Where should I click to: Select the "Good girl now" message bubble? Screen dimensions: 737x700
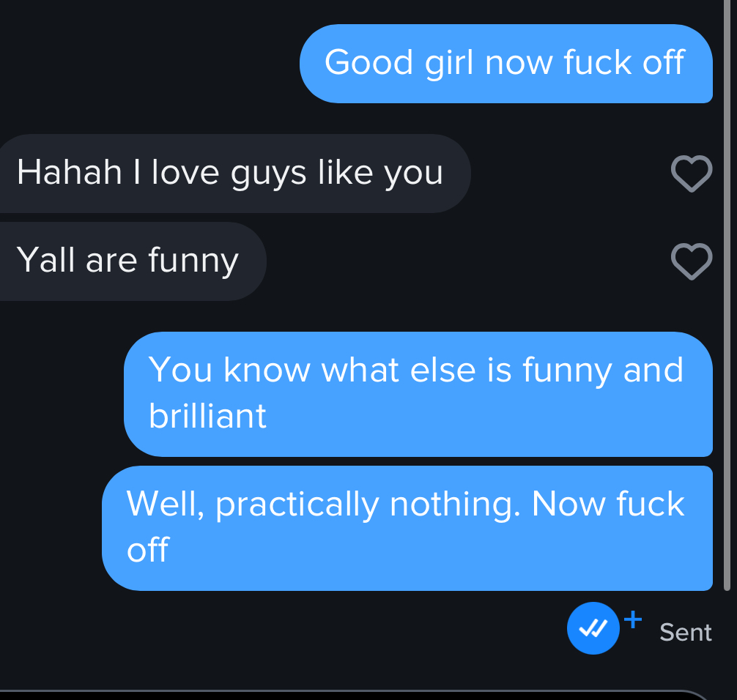[x=505, y=63]
